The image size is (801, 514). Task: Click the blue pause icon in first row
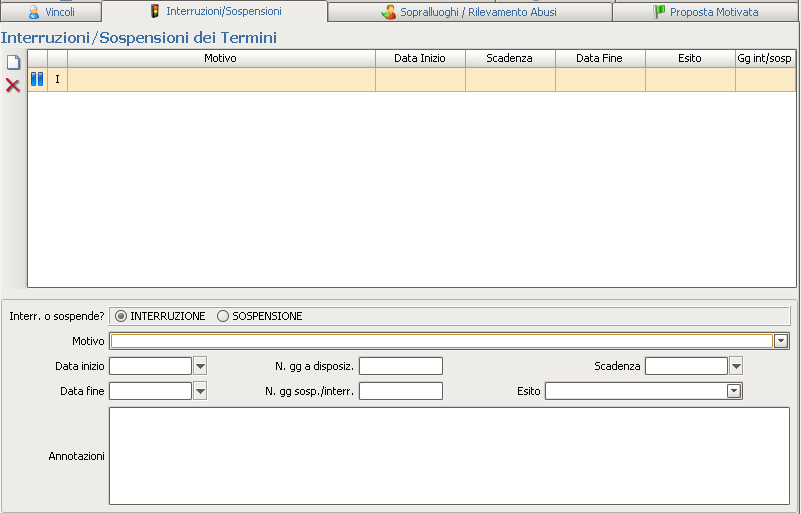click(x=37, y=79)
